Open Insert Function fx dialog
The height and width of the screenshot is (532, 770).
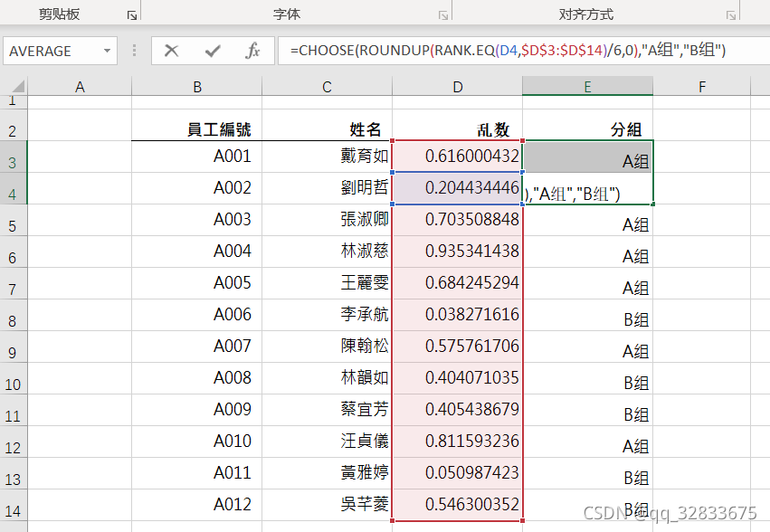coord(252,51)
